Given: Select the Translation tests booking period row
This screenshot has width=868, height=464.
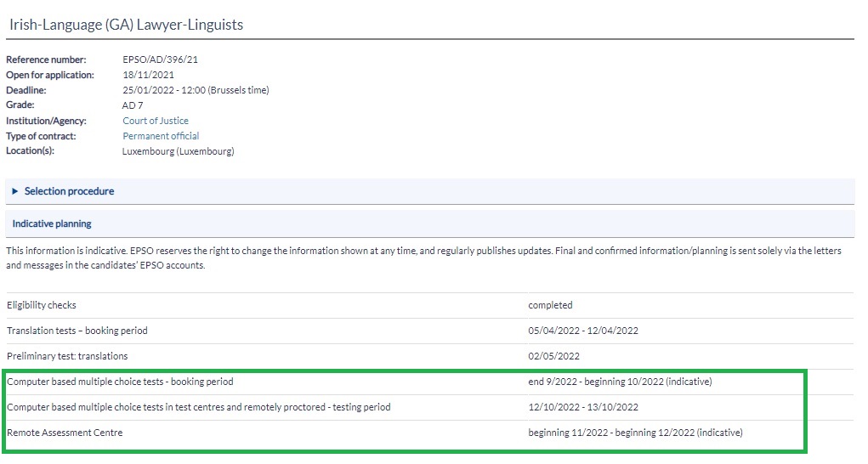Looking at the screenshot, I should [x=77, y=330].
